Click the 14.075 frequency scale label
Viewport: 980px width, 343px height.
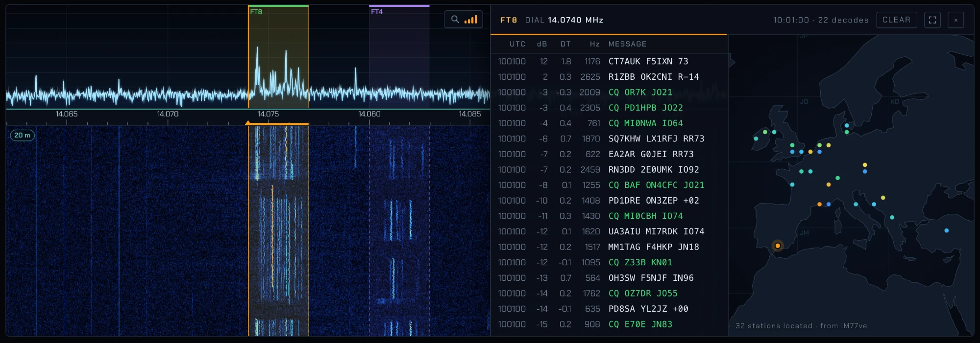point(268,114)
